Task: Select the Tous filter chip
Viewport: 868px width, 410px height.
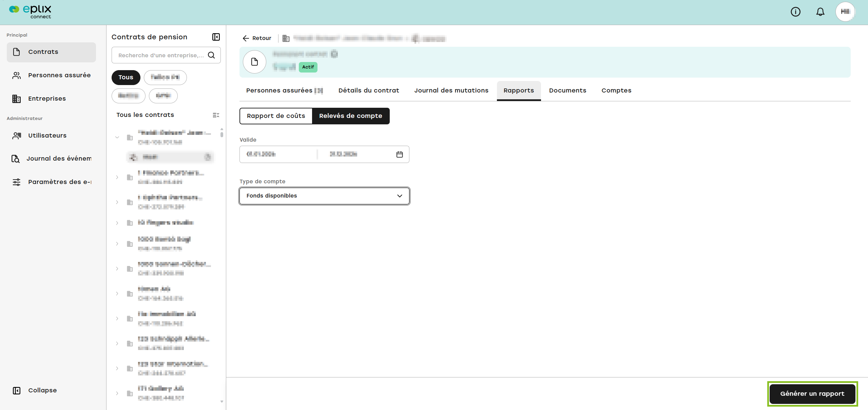Action: (126, 78)
